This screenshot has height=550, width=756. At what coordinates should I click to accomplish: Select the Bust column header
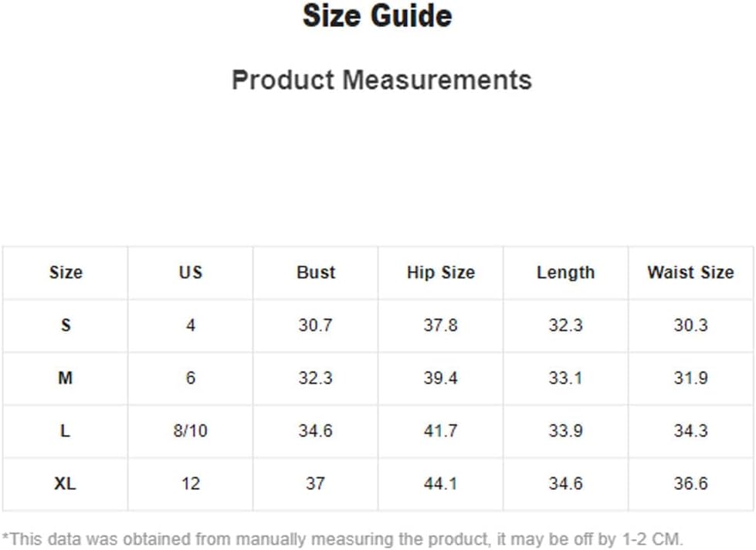315,273
